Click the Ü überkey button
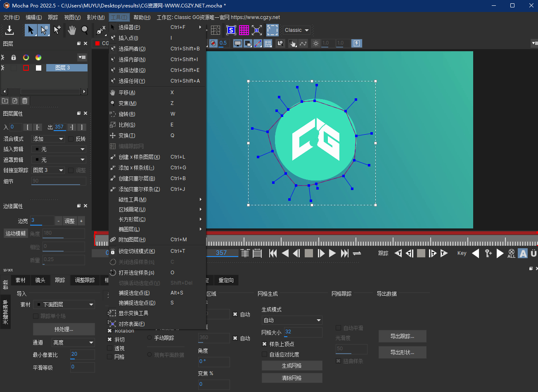The image size is (538, 392). pyautogui.click(x=533, y=254)
